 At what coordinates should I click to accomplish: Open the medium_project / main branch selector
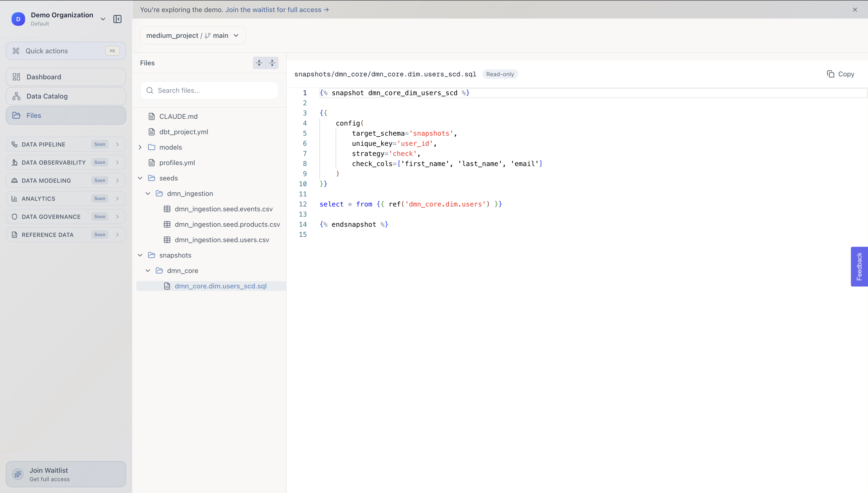[x=193, y=36]
